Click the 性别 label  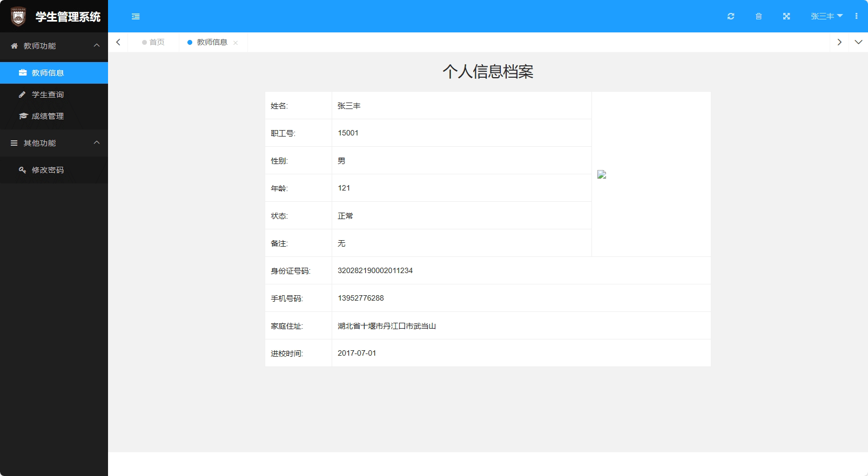click(x=279, y=161)
